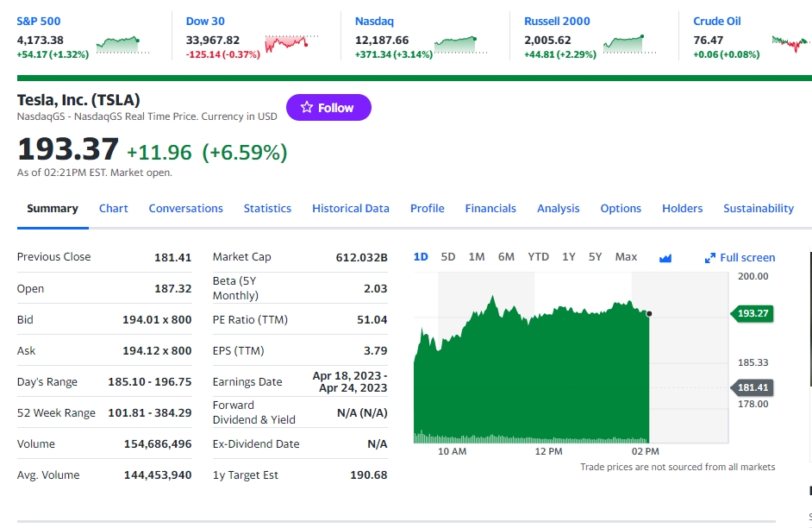Click the Nasdaq mini sparkline chart
Image resolution: width=812 pixels, height=528 pixels.
pyautogui.click(x=461, y=45)
